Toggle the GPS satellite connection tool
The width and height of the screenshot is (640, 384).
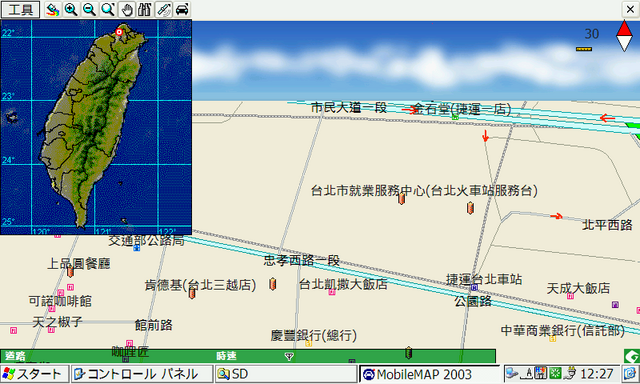pos(164,9)
